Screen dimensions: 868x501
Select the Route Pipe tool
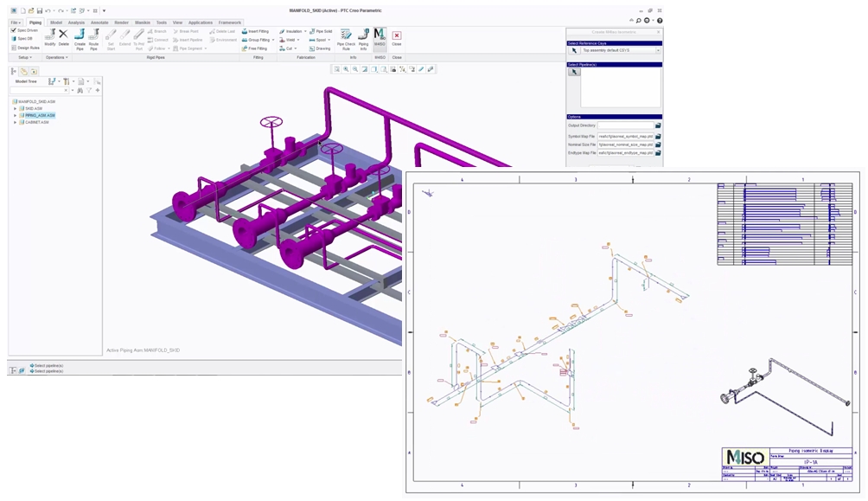click(94, 39)
